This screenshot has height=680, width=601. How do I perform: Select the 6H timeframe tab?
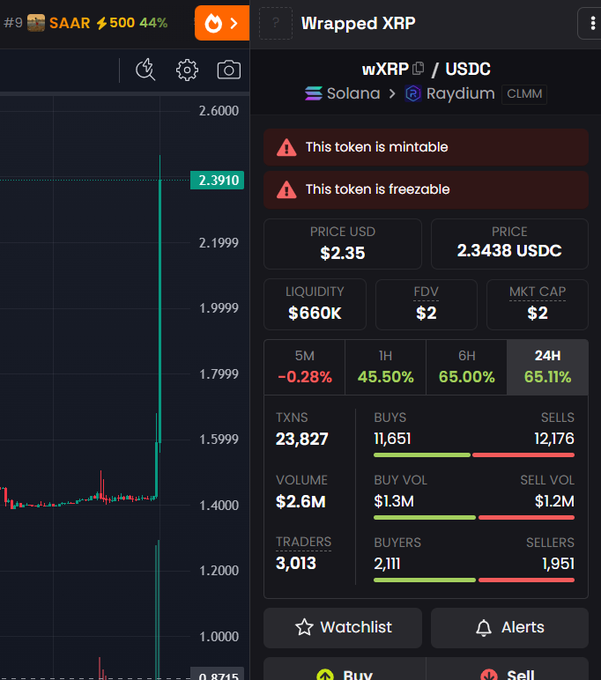pos(467,367)
